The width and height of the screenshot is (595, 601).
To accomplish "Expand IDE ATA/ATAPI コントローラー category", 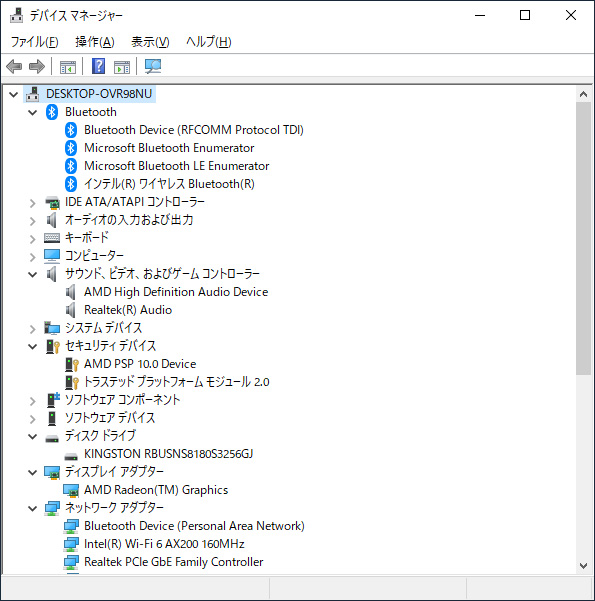I will click(x=33, y=203).
